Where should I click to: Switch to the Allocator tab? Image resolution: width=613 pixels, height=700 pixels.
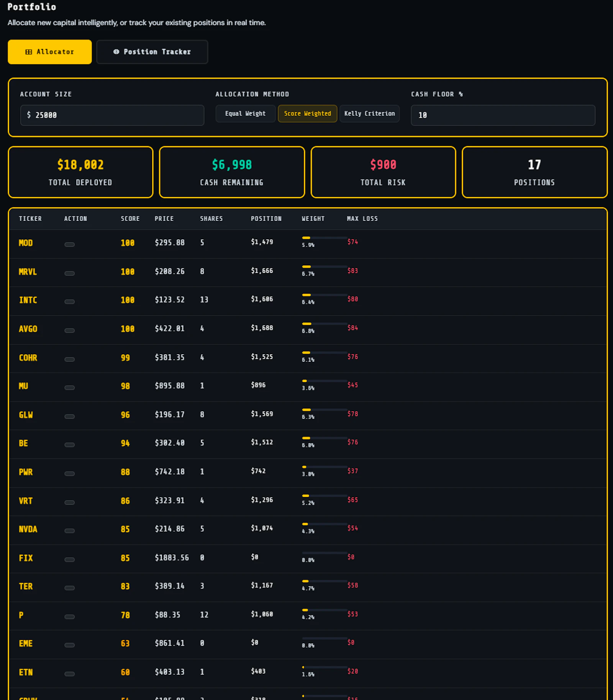pyautogui.click(x=50, y=52)
